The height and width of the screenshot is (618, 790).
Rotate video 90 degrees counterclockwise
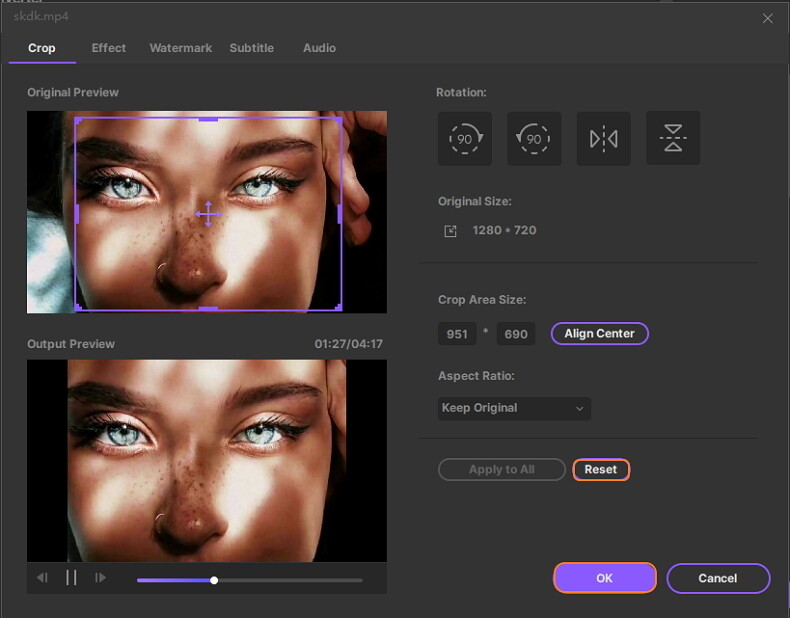(x=534, y=138)
